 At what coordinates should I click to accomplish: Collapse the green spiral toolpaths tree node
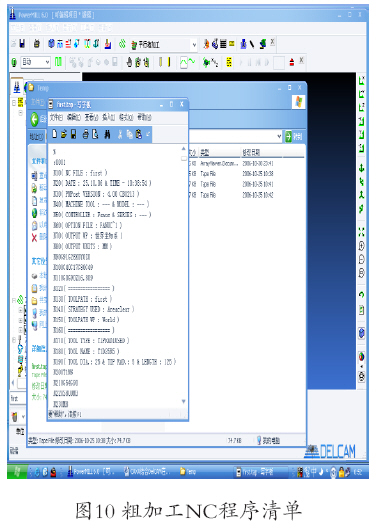14,300
